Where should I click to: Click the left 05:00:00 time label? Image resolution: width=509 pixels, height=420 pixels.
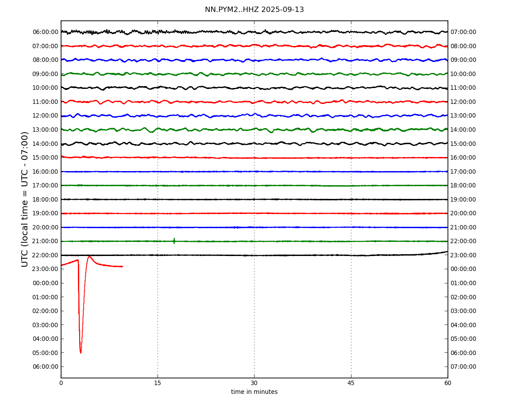point(46,353)
